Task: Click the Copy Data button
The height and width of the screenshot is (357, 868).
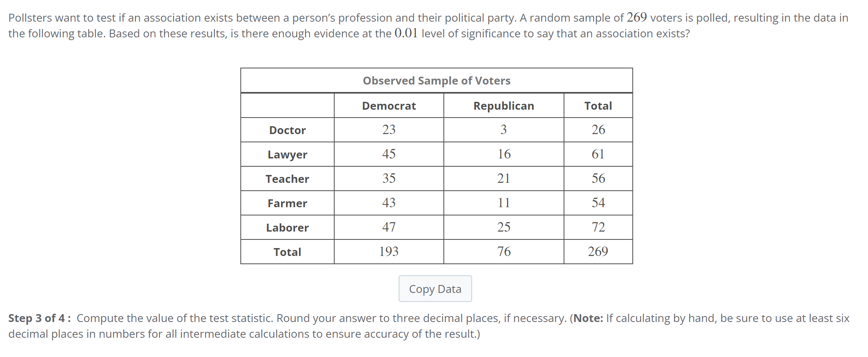Action: (x=435, y=288)
